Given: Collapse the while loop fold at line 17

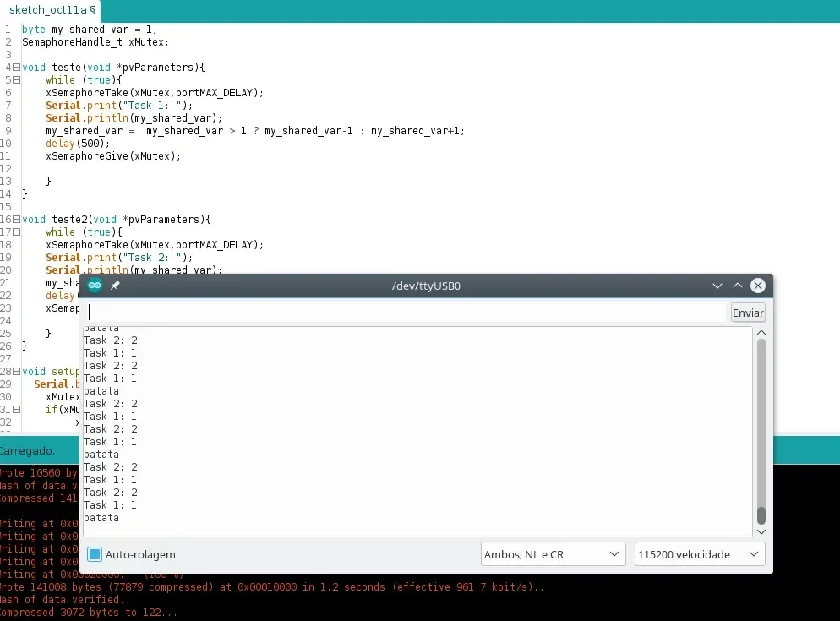Looking at the screenshot, I should coord(17,232).
